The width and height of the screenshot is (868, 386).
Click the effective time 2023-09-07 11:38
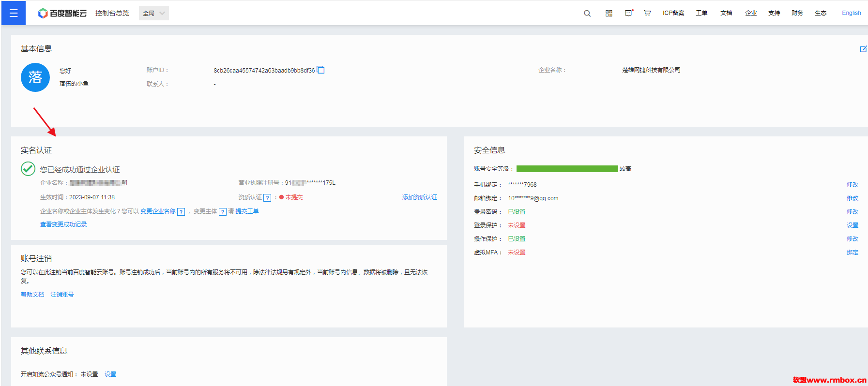tap(92, 197)
